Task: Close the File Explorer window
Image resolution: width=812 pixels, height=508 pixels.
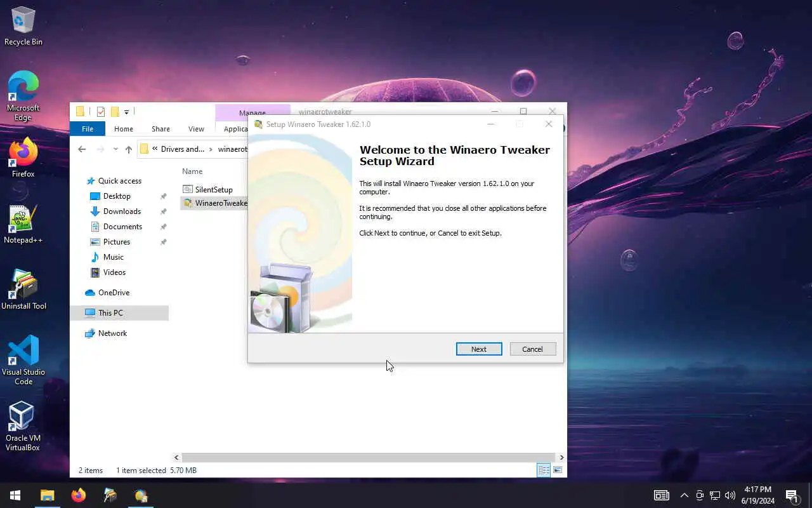Action: click(552, 111)
